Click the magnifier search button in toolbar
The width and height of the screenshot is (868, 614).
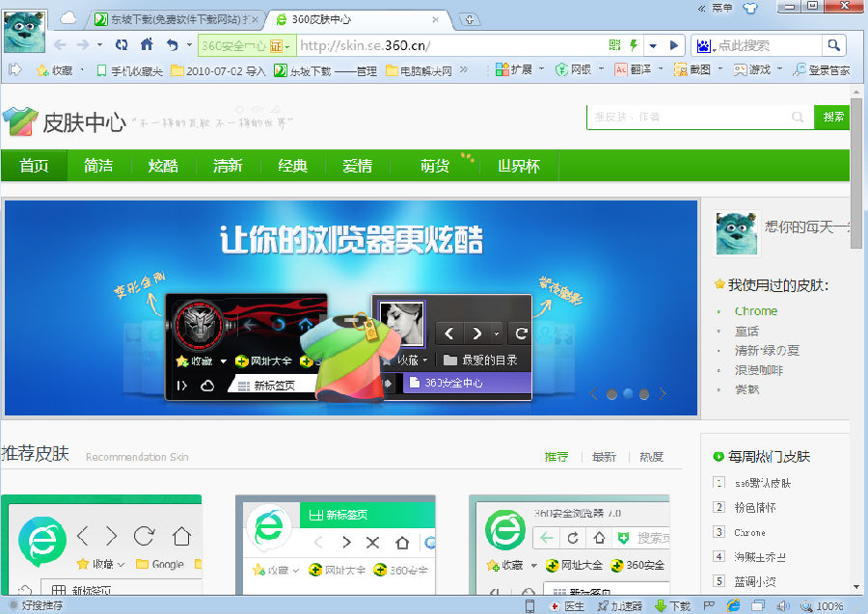pos(833,45)
